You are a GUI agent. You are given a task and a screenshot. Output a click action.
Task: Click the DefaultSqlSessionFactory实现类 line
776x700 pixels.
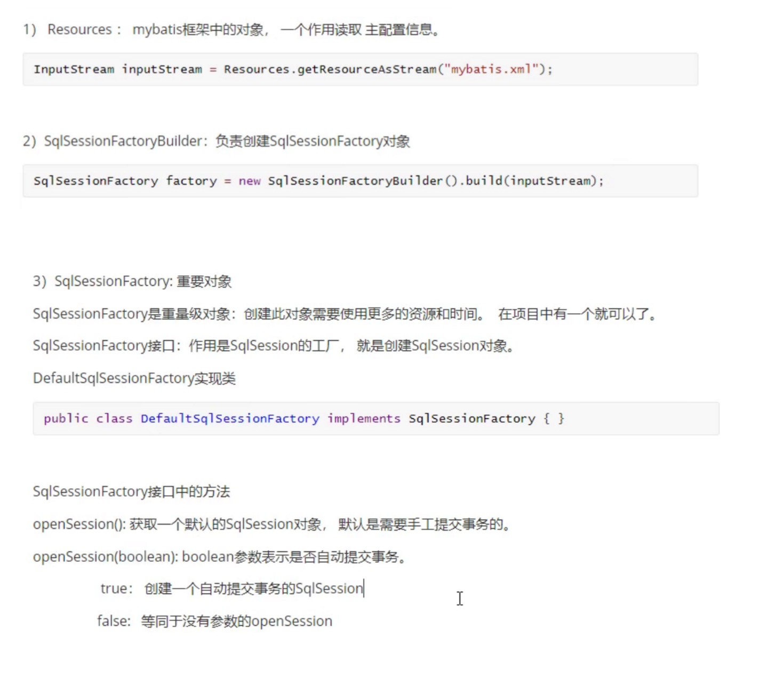134,378
